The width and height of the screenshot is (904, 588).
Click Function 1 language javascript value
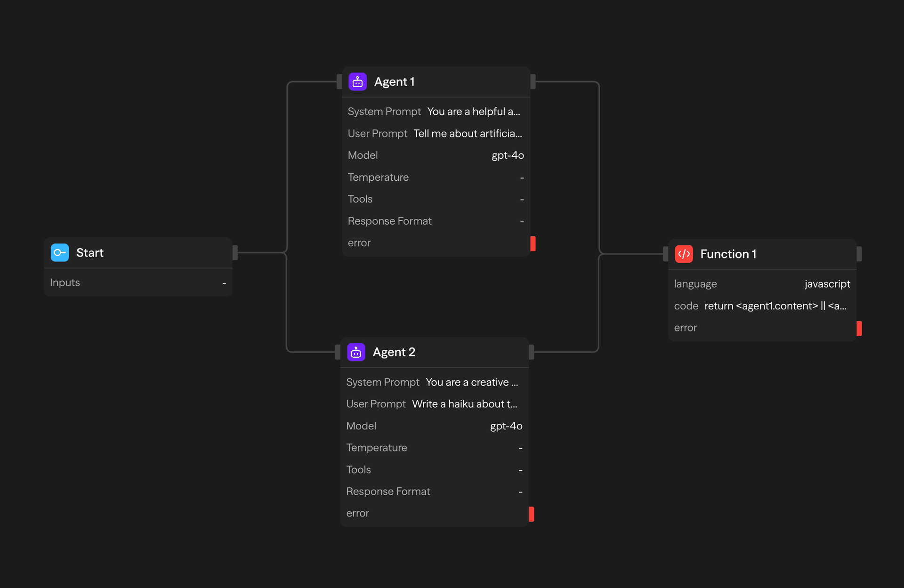pos(827,284)
